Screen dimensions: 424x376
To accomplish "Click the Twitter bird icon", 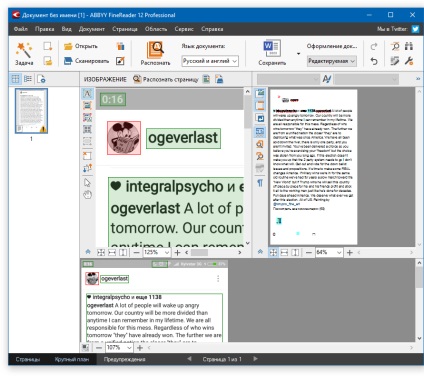I will click(415, 29).
